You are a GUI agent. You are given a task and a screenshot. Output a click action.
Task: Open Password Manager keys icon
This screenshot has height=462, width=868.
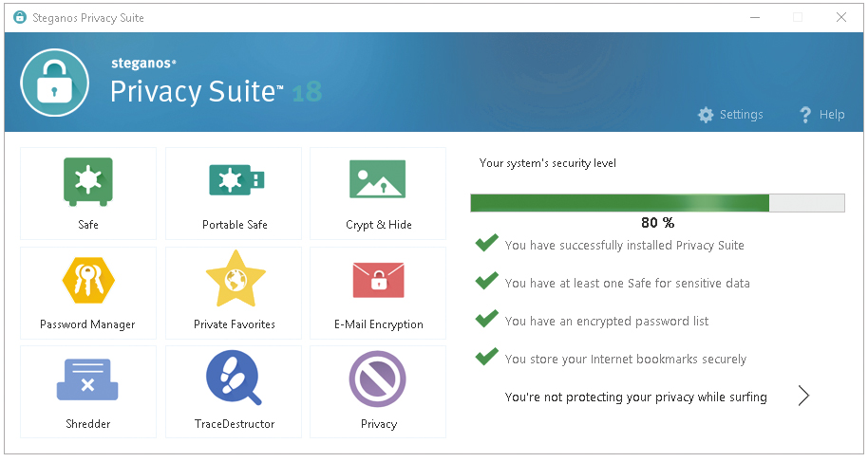point(88,281)
